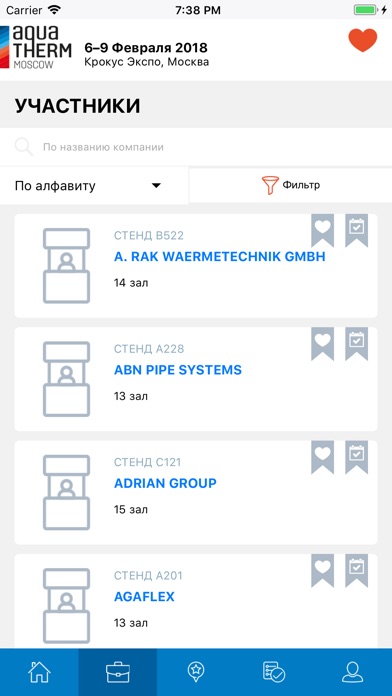Image resolution: width=392 pixels, height=696 pixels.
Task: Go to the Home tab
Action: 39,672
